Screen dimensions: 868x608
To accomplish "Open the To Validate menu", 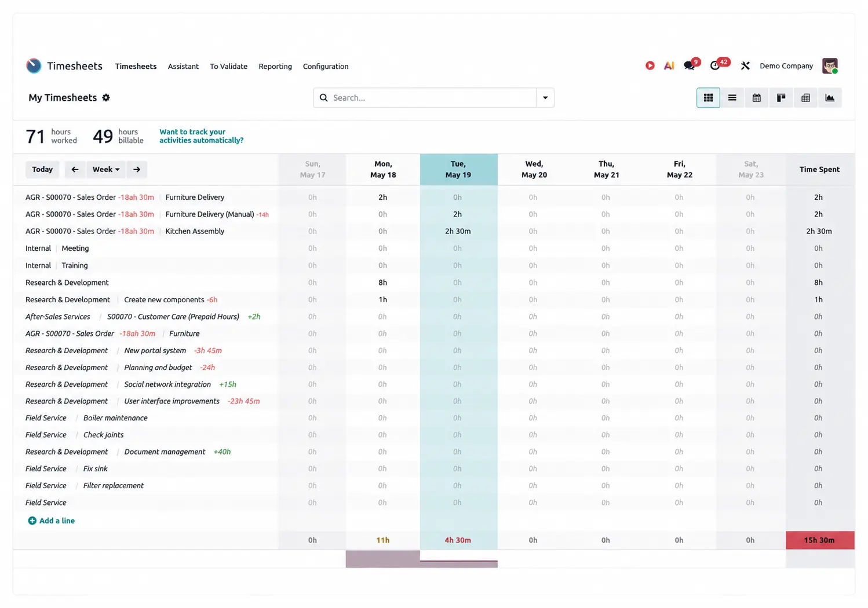I will (x=228, y=66).
